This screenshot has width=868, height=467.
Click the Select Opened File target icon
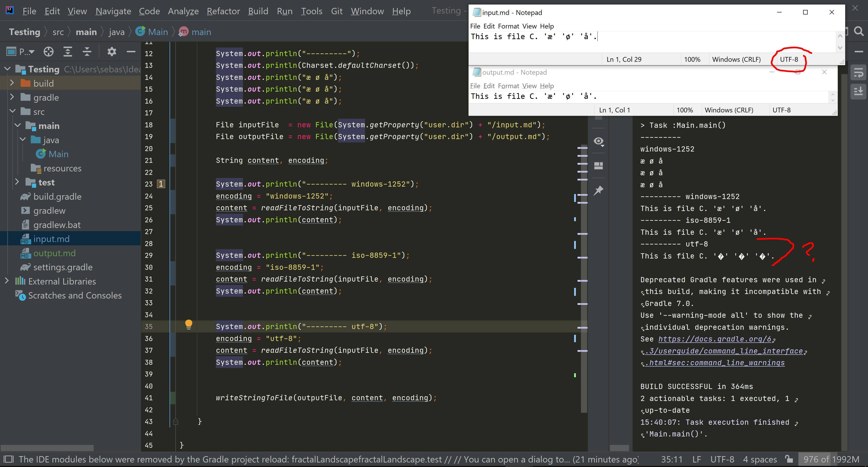pos(49,52)
